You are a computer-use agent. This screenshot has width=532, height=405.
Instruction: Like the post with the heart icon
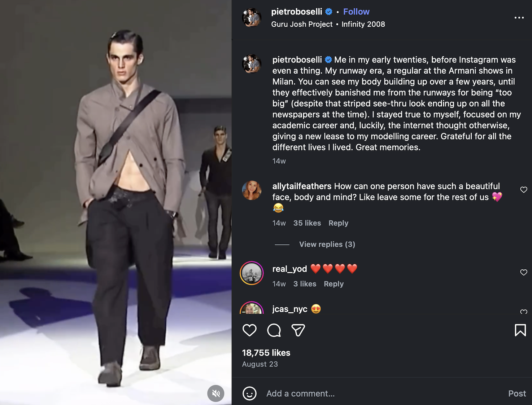(249, 330)
